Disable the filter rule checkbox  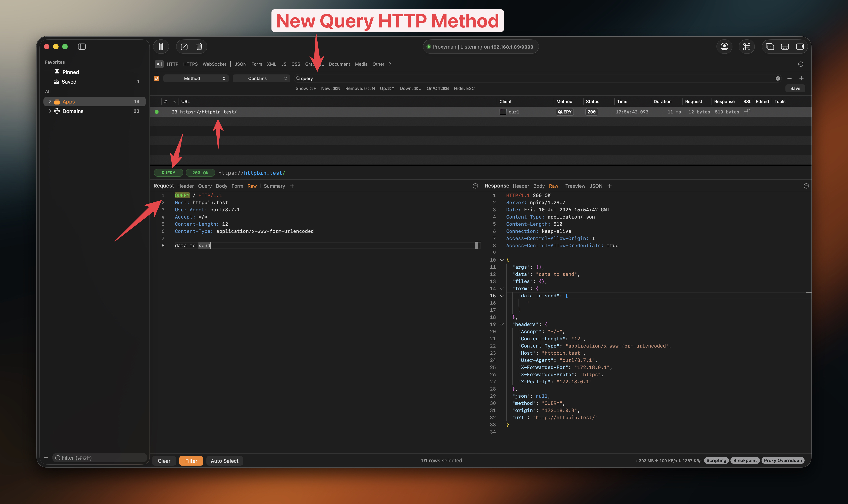156,78
